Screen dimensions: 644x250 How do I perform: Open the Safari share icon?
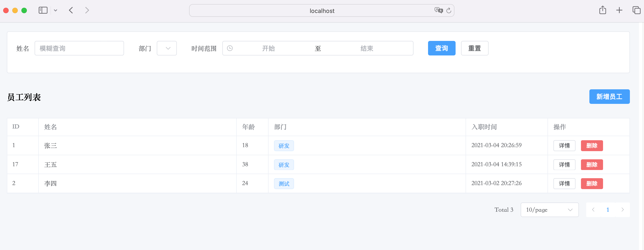coord(603,10)
